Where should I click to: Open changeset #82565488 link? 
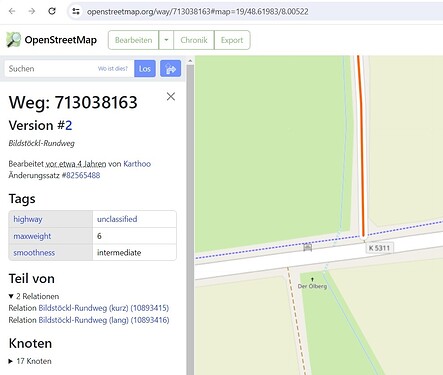(x=81, y=175)
